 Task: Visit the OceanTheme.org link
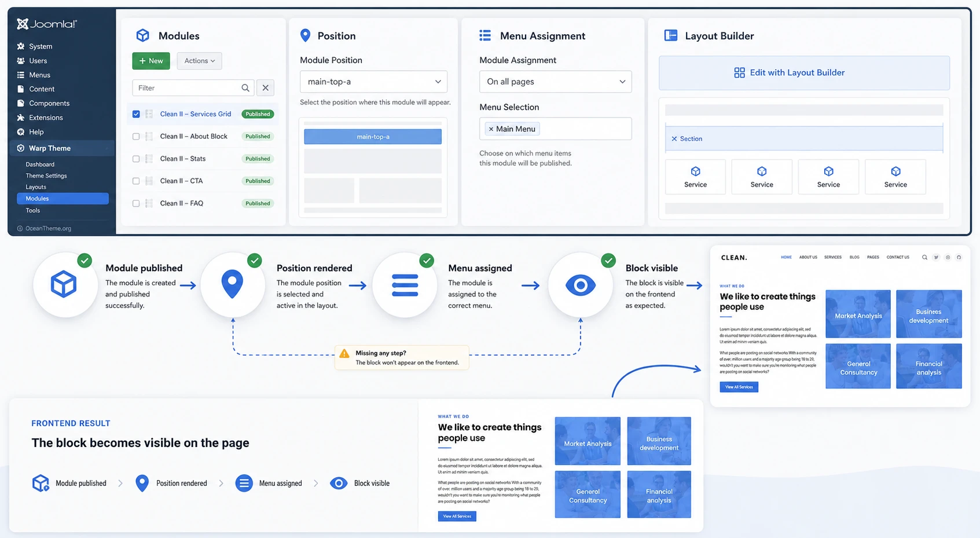pyautogui.click(x=48, y=228)
